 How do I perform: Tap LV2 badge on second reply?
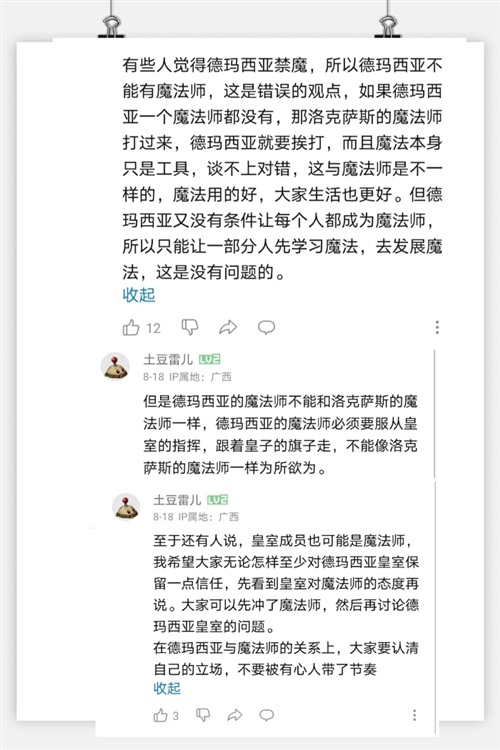coord(218,500)
